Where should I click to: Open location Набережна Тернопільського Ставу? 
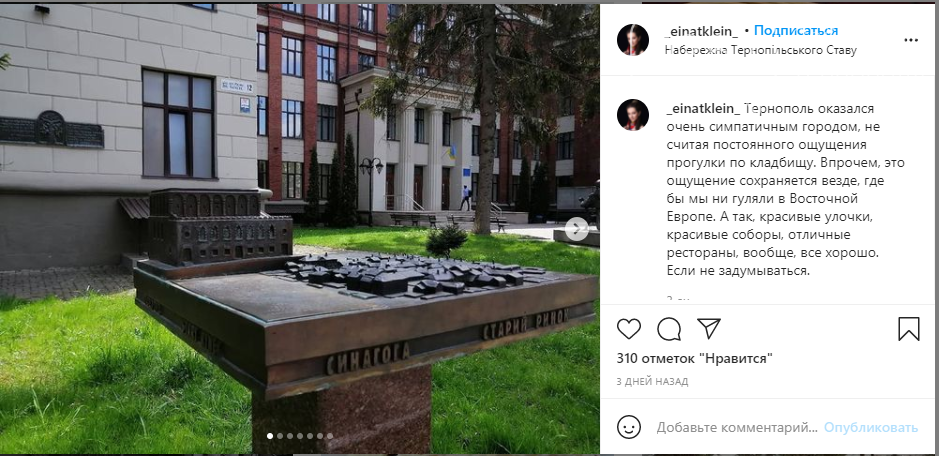[761, 50]
